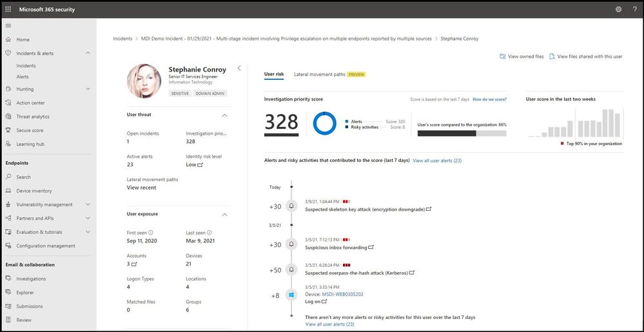Click the bell icon for skeleton key alert

click(x=291, y=206)
